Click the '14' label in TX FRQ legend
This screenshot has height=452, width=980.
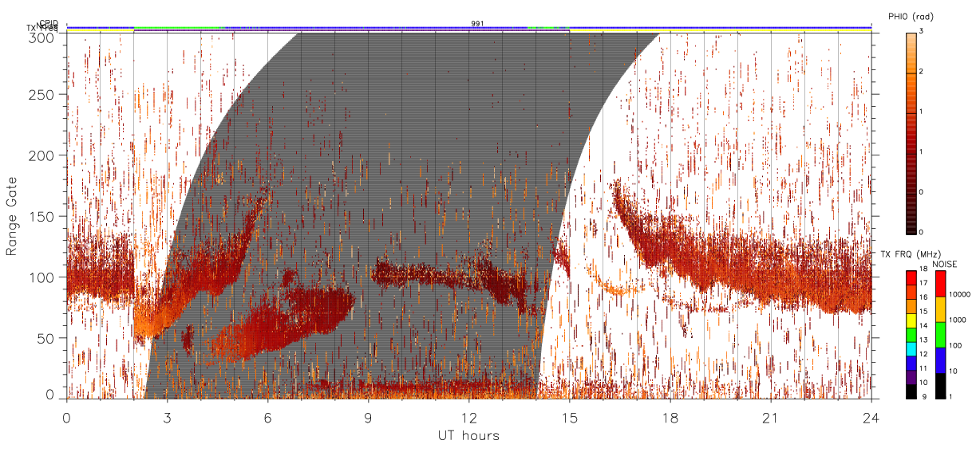(923, 325)
